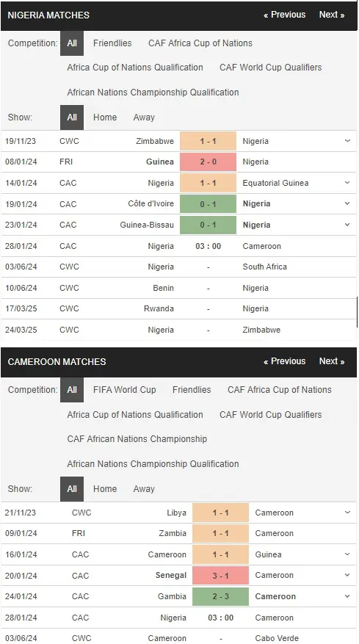Go to Next Cameroon matches

coord(332,361)
